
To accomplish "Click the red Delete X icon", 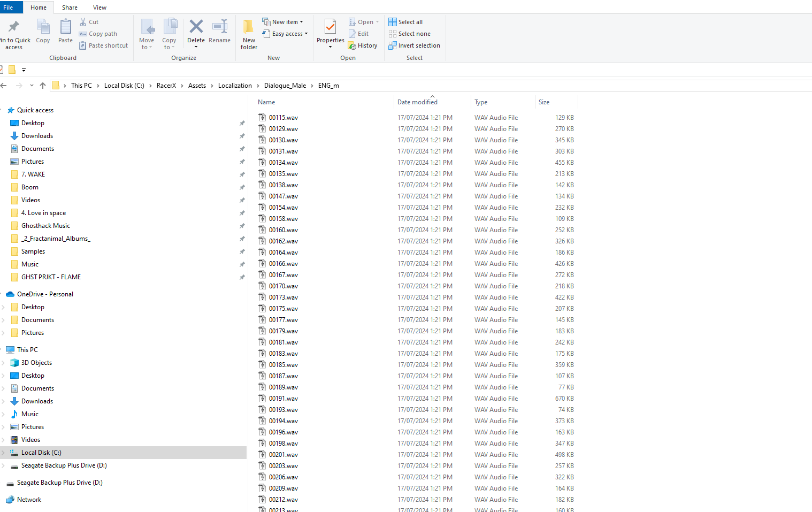I will (x=196, y=26).
